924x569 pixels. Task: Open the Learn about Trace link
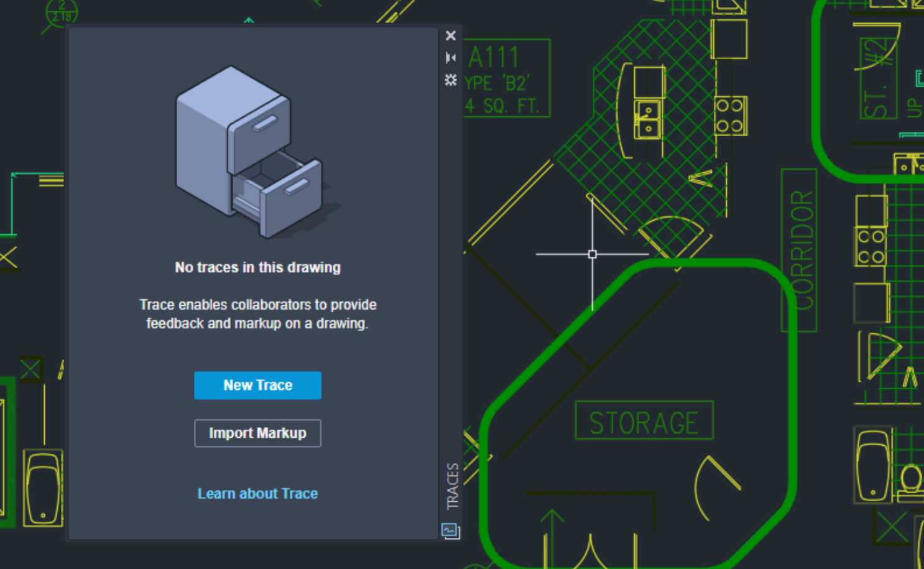257,494
